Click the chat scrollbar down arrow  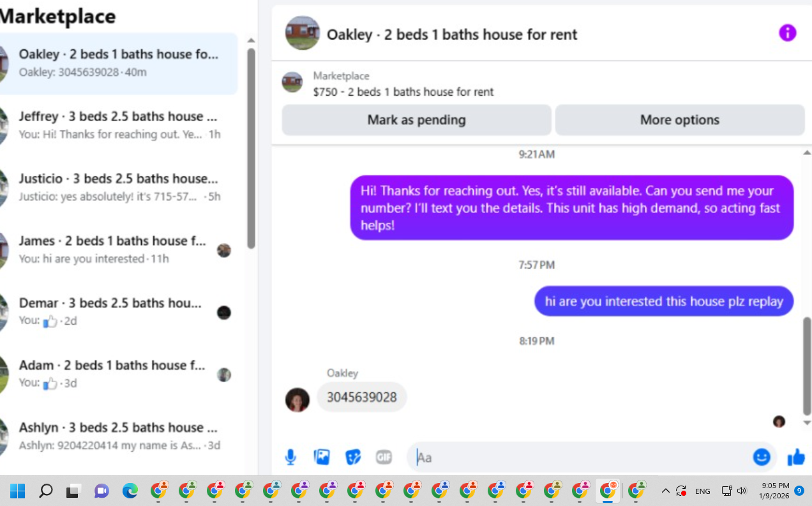point(807,422)
